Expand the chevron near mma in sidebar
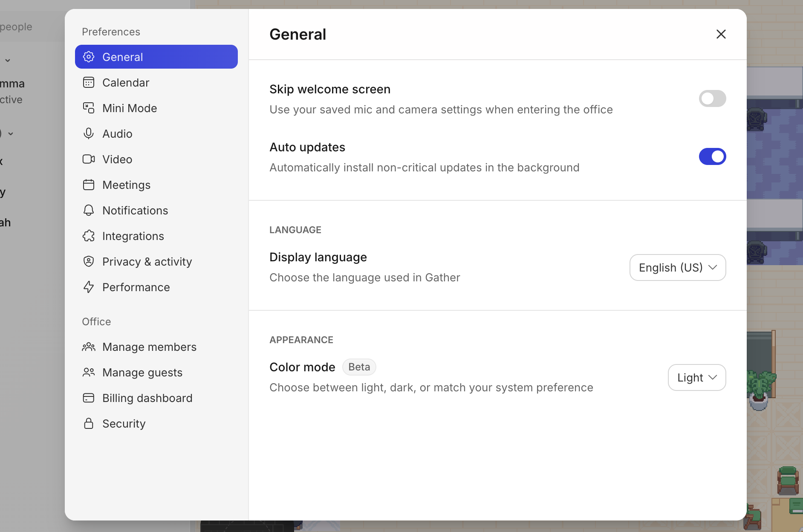The image size is (803, 532). click(7, 60)
